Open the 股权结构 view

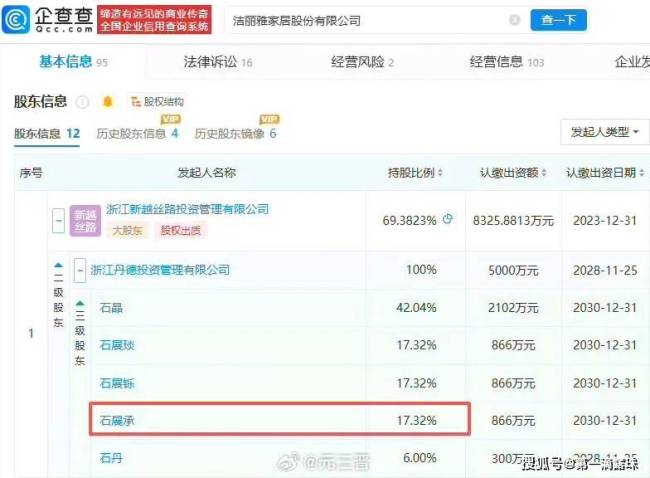point(157,102)
